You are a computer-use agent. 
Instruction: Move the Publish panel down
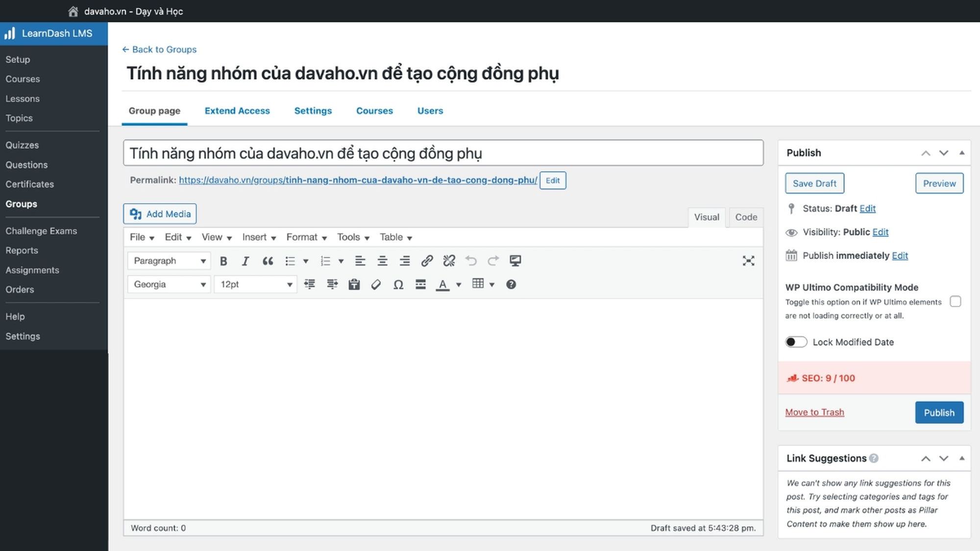point(944,153)
